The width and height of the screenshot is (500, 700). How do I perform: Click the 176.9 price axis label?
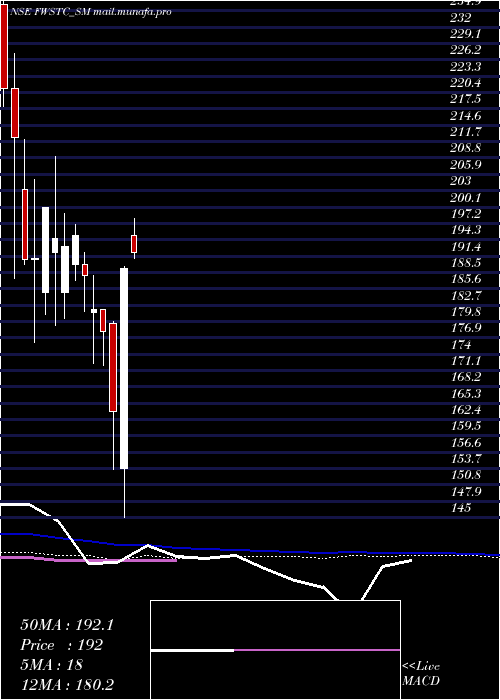[465, 328]
